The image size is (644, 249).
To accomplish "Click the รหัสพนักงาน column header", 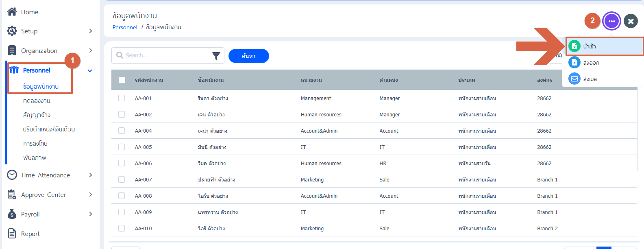I will pos(149,80).
